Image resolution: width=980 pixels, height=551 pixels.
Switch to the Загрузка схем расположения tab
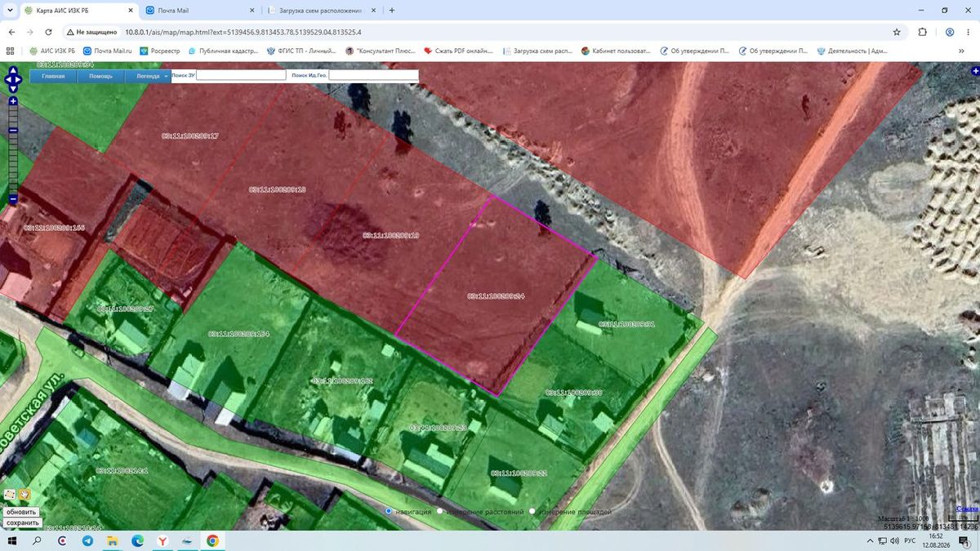pyautogui.click(x=323, y=11)
